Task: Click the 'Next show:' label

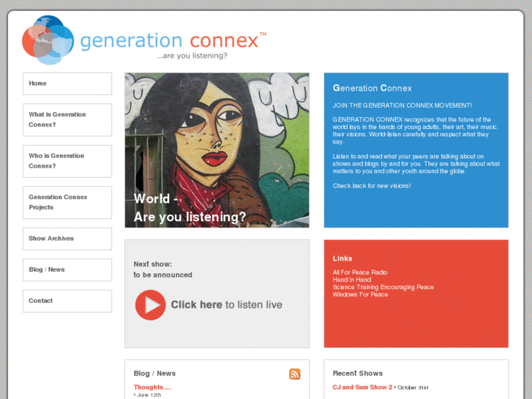Action: click(153, 264)
